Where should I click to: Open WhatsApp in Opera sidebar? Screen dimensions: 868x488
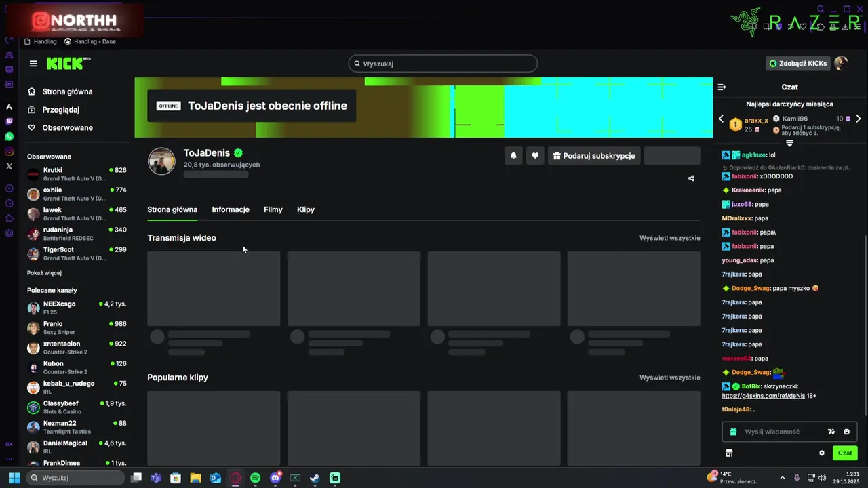click(9, 137)
